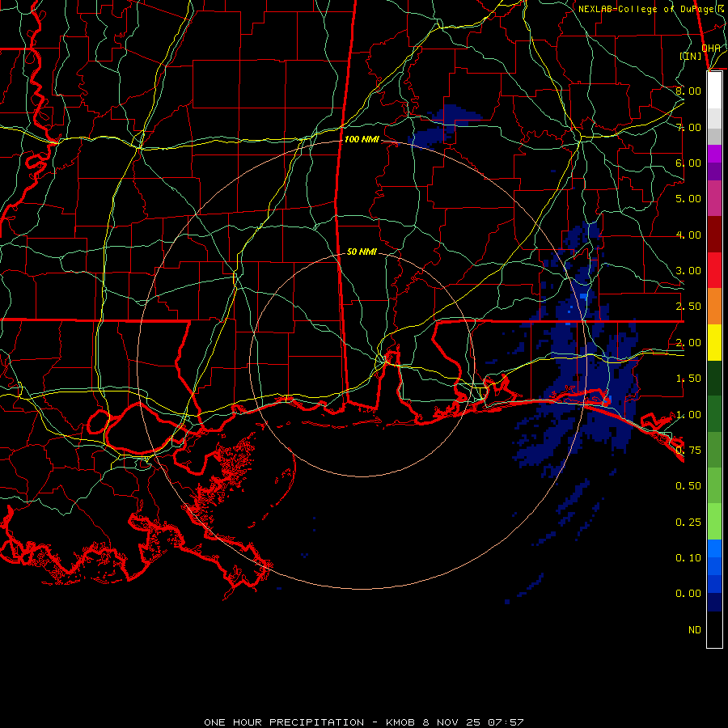Pick the navy swatch just above ND
728x728 pixels.
click(714, 602)
